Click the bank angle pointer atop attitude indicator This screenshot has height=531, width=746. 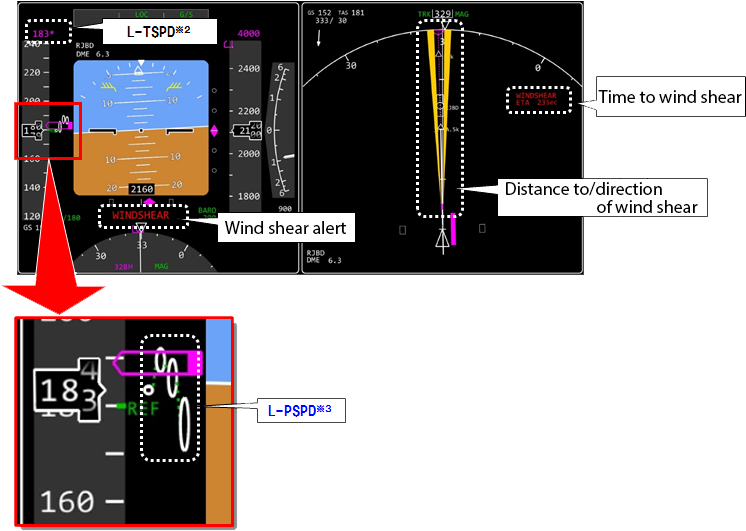pos(140,65)
